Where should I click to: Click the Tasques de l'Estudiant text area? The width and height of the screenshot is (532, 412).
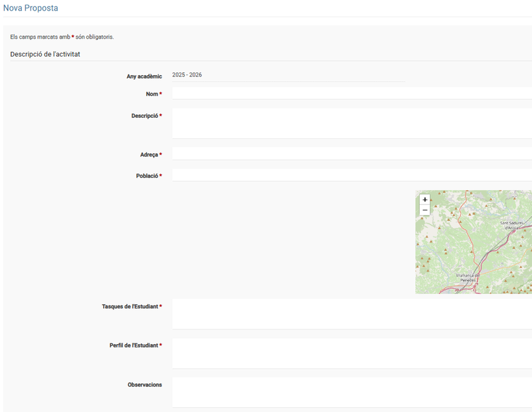tap(351, 314)
